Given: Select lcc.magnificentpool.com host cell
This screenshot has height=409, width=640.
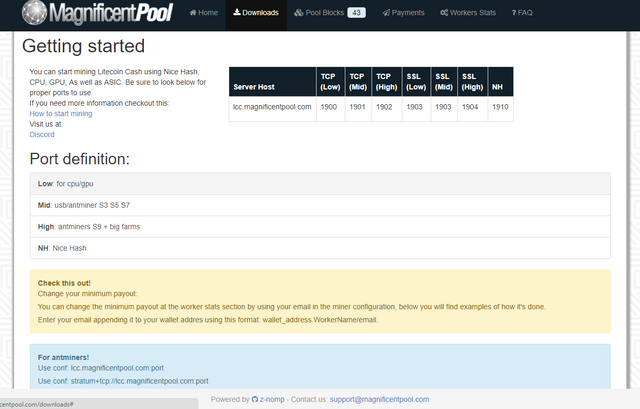Looking at the screenshot, I should (272, 107).
